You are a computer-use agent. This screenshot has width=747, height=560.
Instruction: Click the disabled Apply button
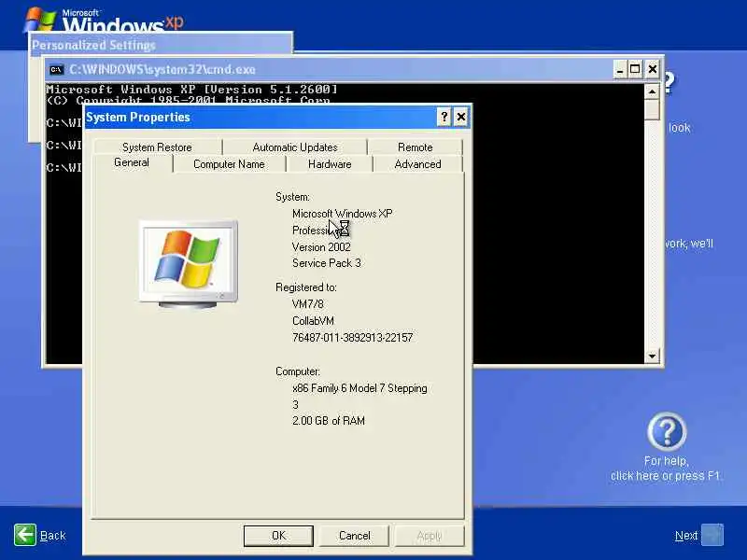[430, 536]
